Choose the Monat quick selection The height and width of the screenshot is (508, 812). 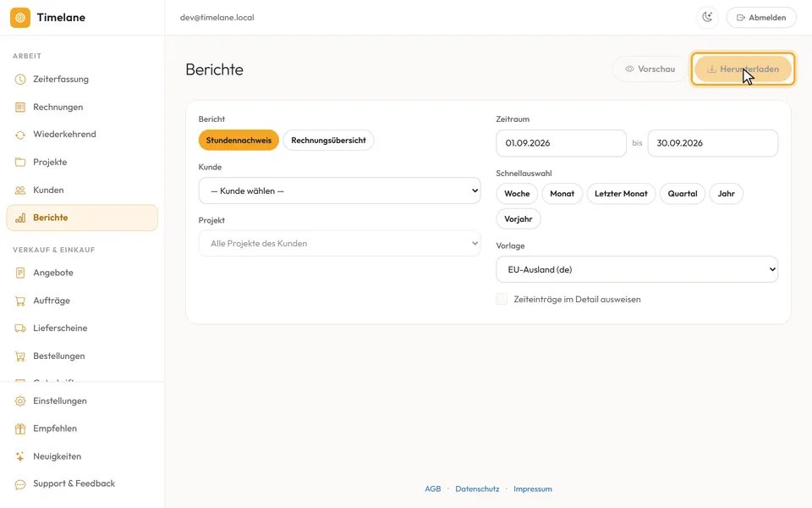click(562, 193)
